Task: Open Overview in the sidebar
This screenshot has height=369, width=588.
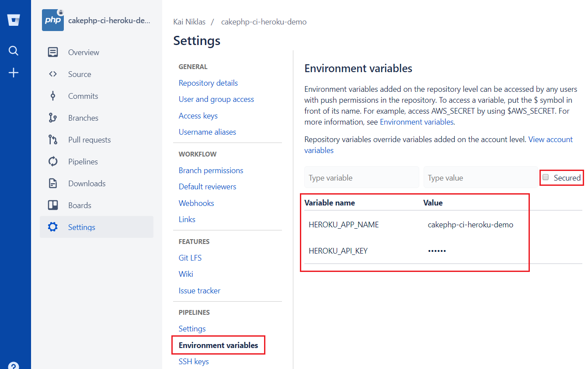Action: point(84,52)
